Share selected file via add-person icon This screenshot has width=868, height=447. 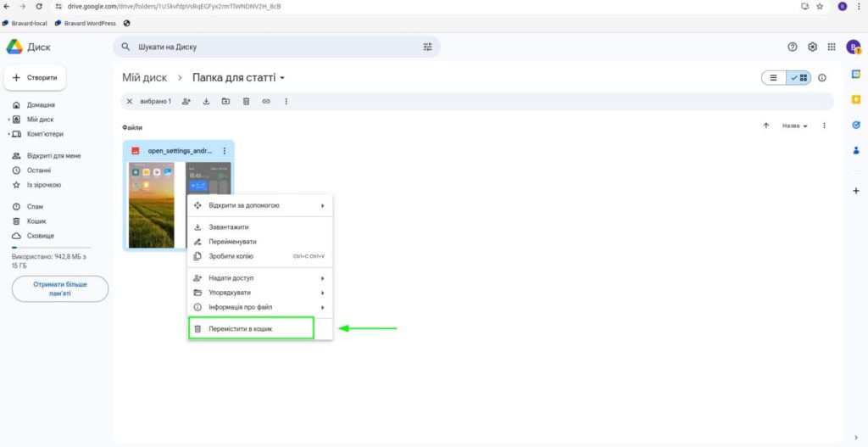(186, 102)
